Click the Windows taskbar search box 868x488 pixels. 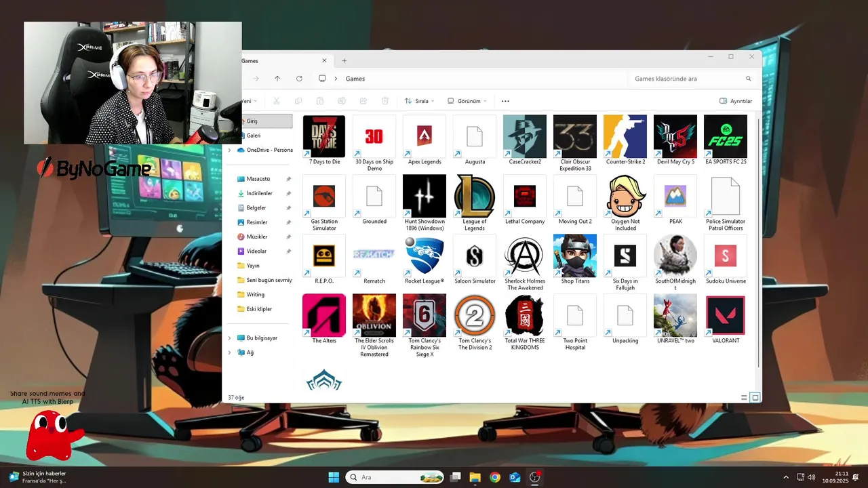click(395, 477)
